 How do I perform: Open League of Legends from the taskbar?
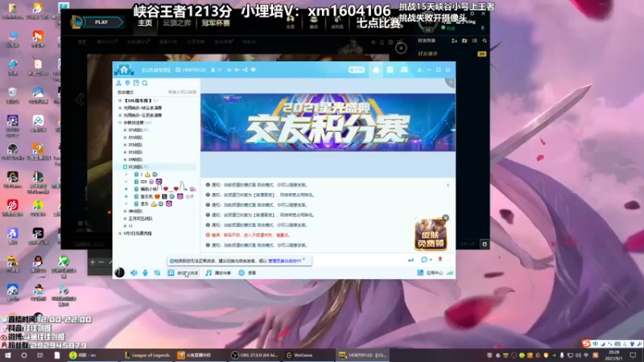click(x=147, y=355)
